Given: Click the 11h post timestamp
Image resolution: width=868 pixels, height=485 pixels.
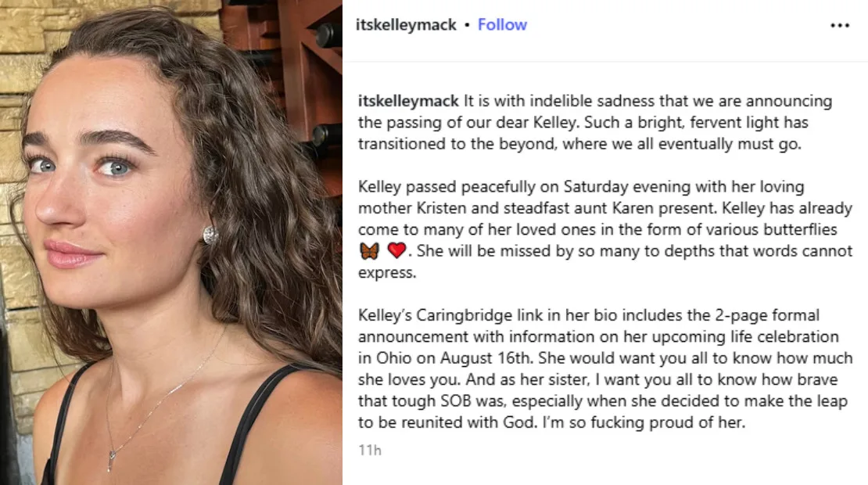Looking at the screenshot, I should coord(369,451).
